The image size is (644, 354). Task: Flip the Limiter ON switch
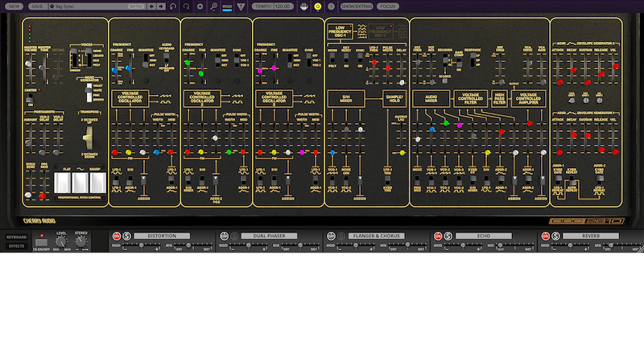pyautogui.click(x=30, y=99)
